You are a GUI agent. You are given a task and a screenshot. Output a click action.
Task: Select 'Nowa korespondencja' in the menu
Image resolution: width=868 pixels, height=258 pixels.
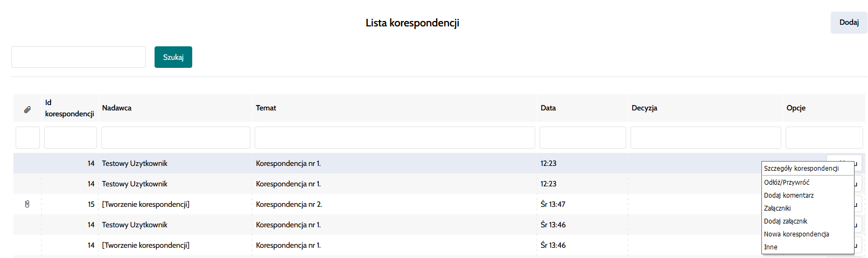[796, 234]
